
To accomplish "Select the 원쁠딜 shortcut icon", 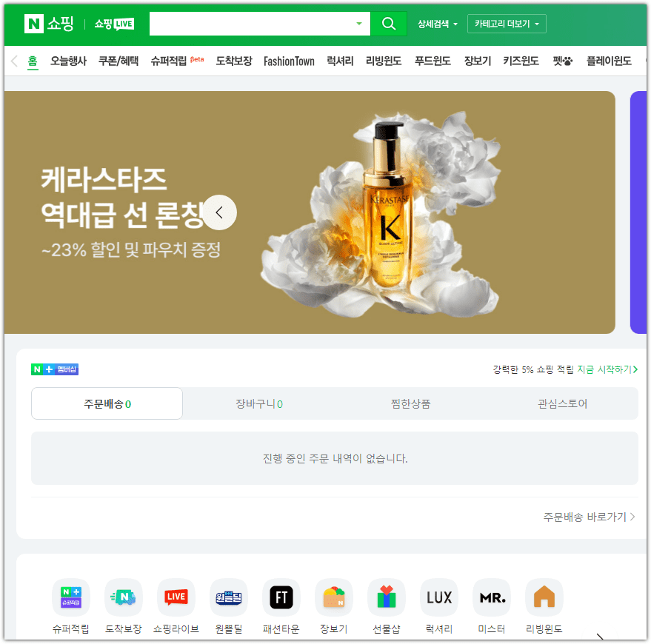I will tap(228, 597).
